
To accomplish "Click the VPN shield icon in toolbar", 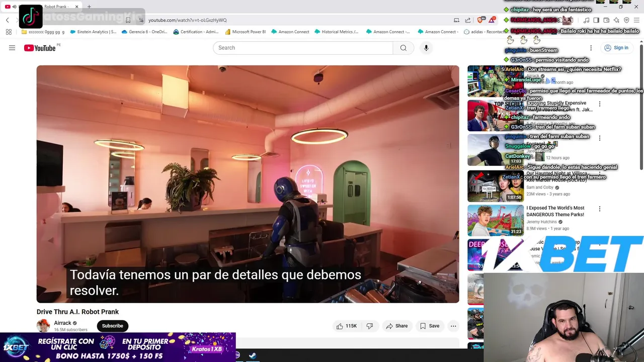I will coord(626,20).
